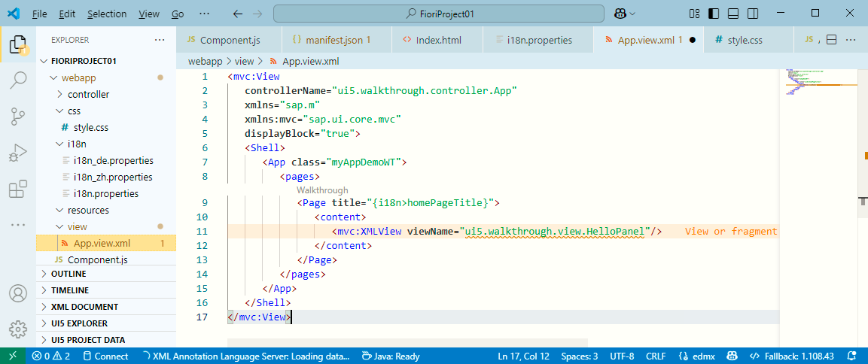Switch to the Component.js tab

pos(230,40)
